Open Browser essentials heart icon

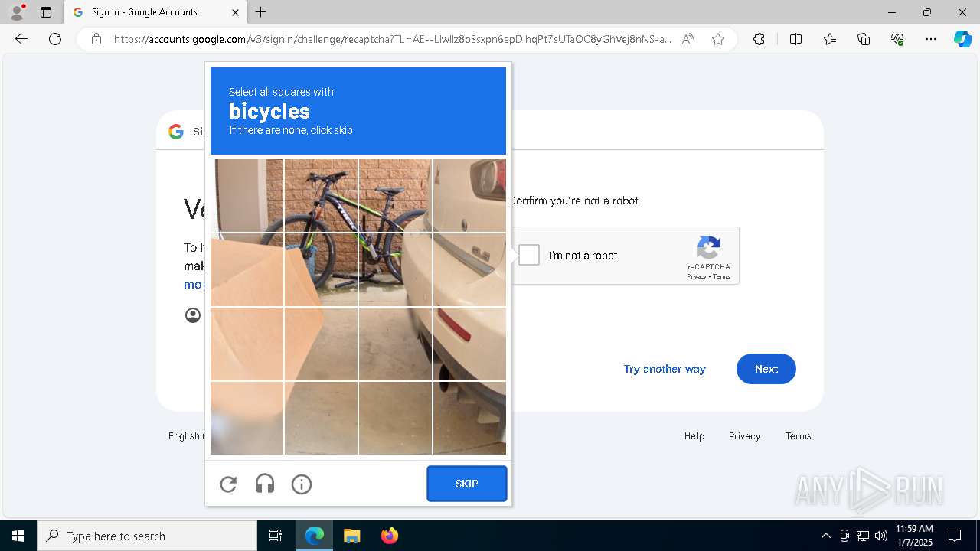tap(897, 39)
